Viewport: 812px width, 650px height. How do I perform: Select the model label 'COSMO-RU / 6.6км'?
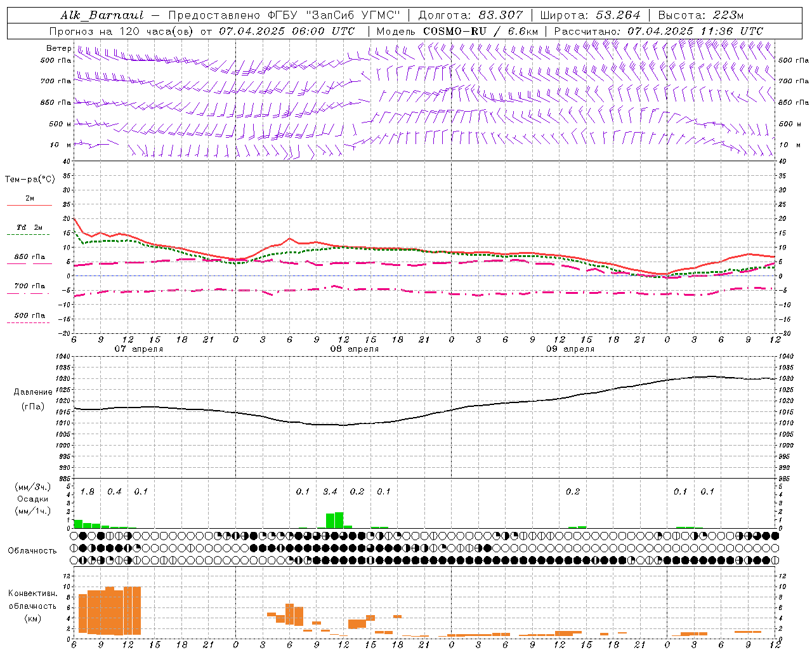[480, 31]
